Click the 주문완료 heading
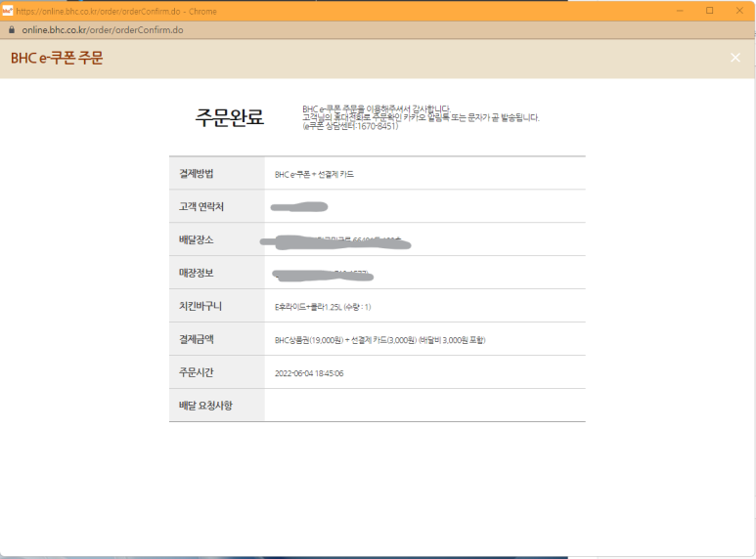The width and height of the screenshot is (756, 559). pos(230,117)
